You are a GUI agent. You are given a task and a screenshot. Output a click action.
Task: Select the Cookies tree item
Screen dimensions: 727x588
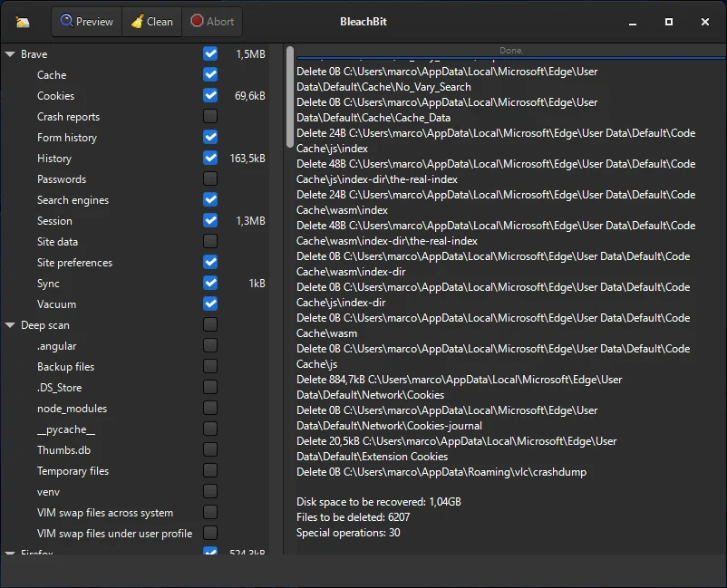coord(55,96)
